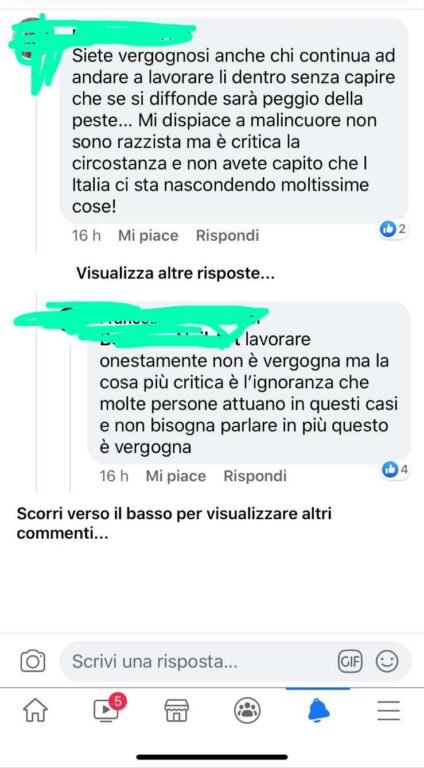Reply to the second comment via Rispondi
The height and width of the screenshot is (768, 424).
pyautogui.click(x=255, y=476)
